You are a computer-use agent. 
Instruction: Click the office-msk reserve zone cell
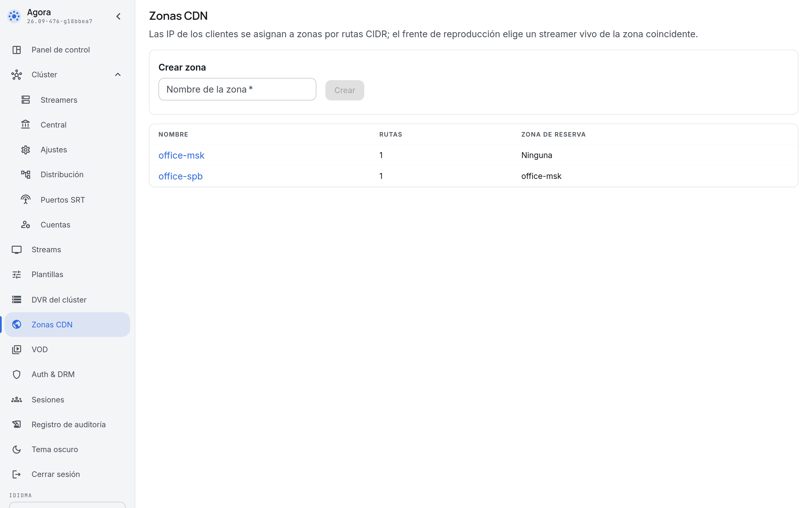(541, 176)
